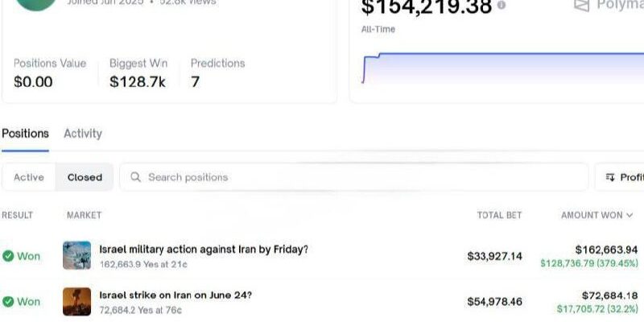Click the Polymarket logo icon
This screenshot has height=322, width=644.
click(581, 5)
